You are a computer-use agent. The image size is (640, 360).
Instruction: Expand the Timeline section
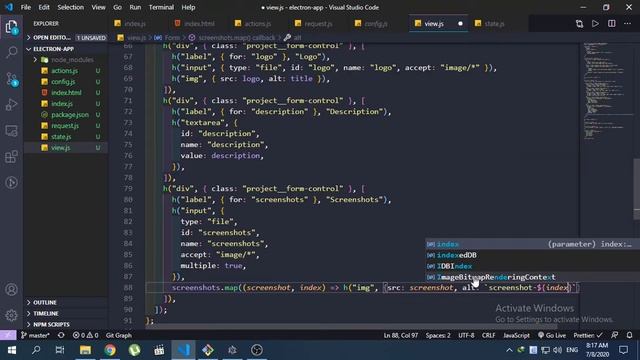point(66,313)
